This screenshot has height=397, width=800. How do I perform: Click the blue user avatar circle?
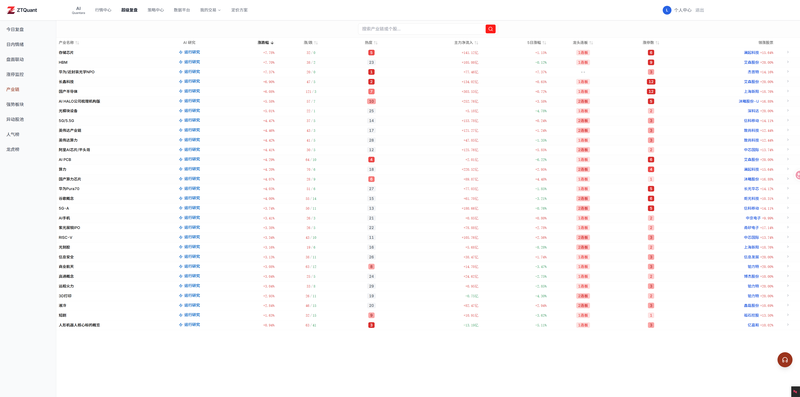pos(667,10)
